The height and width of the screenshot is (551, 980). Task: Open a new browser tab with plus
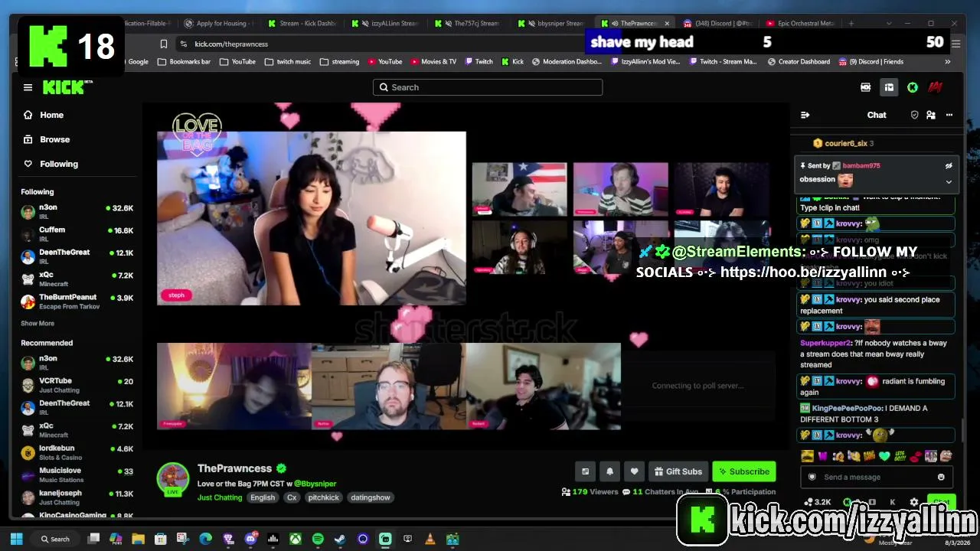851,23
